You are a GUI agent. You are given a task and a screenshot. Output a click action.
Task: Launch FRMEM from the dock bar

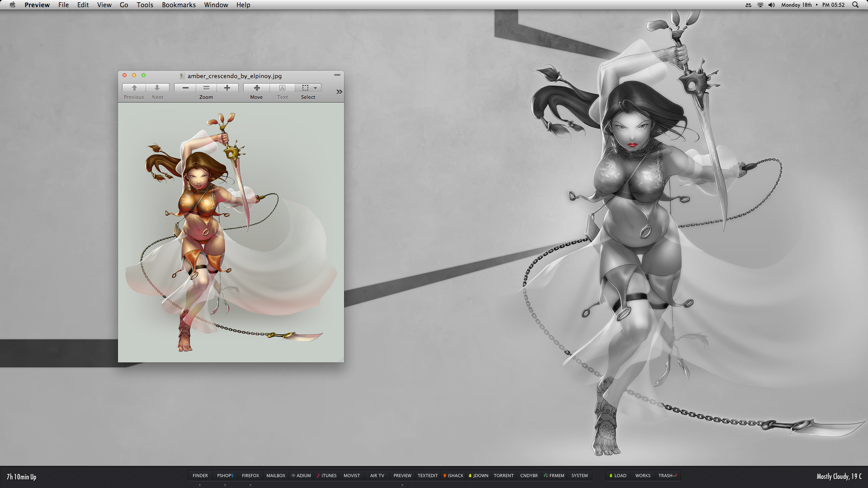(554, 475)
